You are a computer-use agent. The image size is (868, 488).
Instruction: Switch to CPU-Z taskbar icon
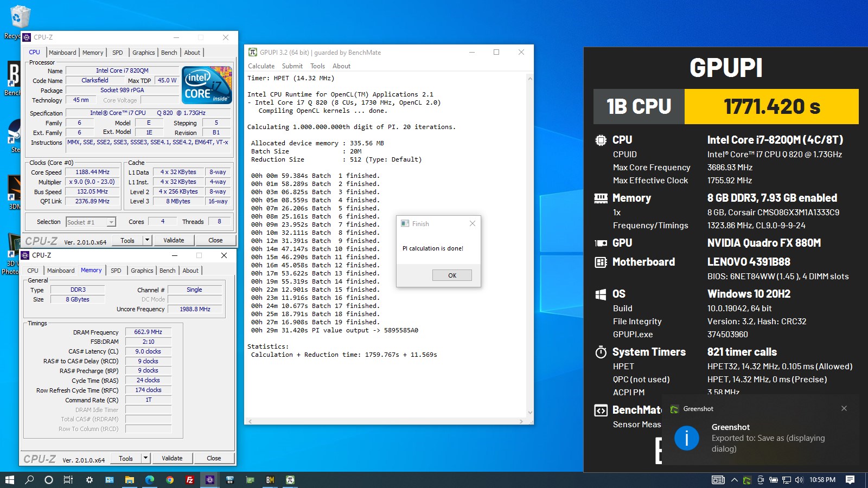click(x=210, y=480)
